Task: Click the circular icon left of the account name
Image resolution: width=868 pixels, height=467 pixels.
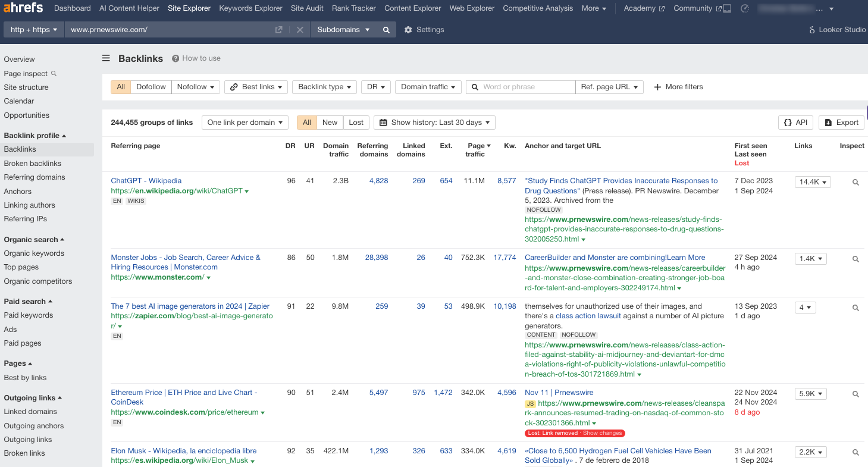Action: pyautogui.click(x=745, y=8)
